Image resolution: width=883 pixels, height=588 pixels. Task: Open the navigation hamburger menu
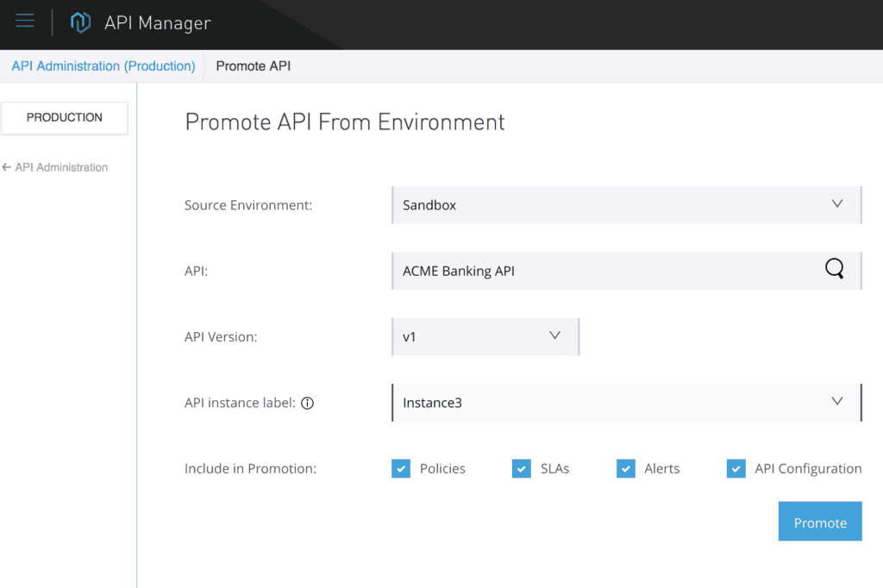coord(24,22)
